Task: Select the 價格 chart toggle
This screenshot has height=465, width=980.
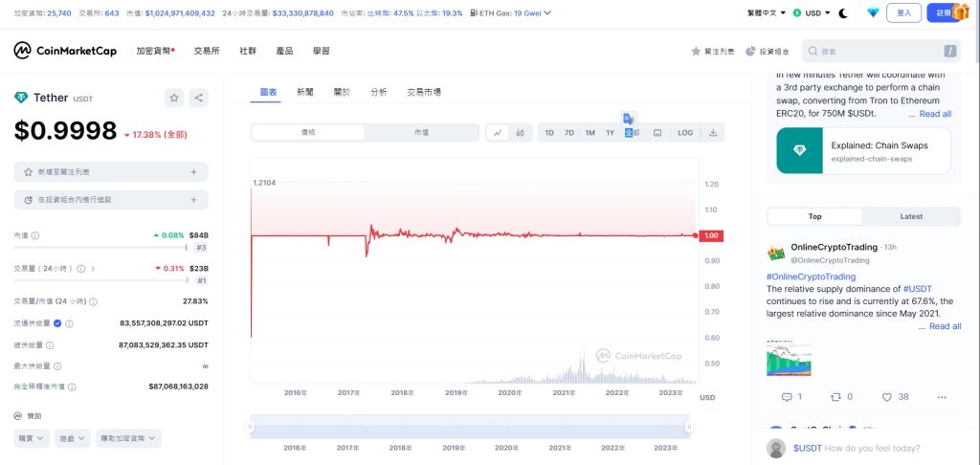Action: 308,132
